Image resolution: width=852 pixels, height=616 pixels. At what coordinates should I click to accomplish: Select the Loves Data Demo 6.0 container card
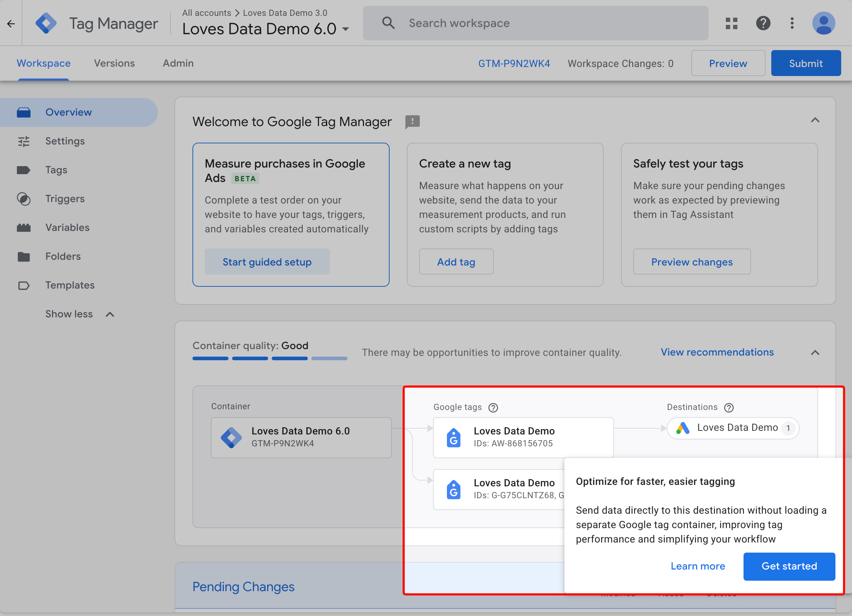(x=301, y=437)
